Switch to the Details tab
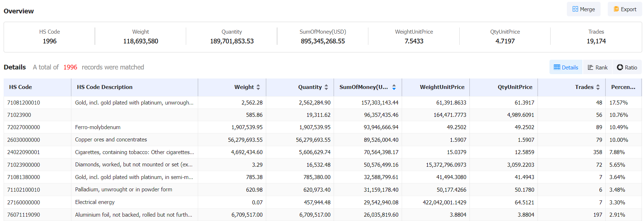 click(566, 67)
